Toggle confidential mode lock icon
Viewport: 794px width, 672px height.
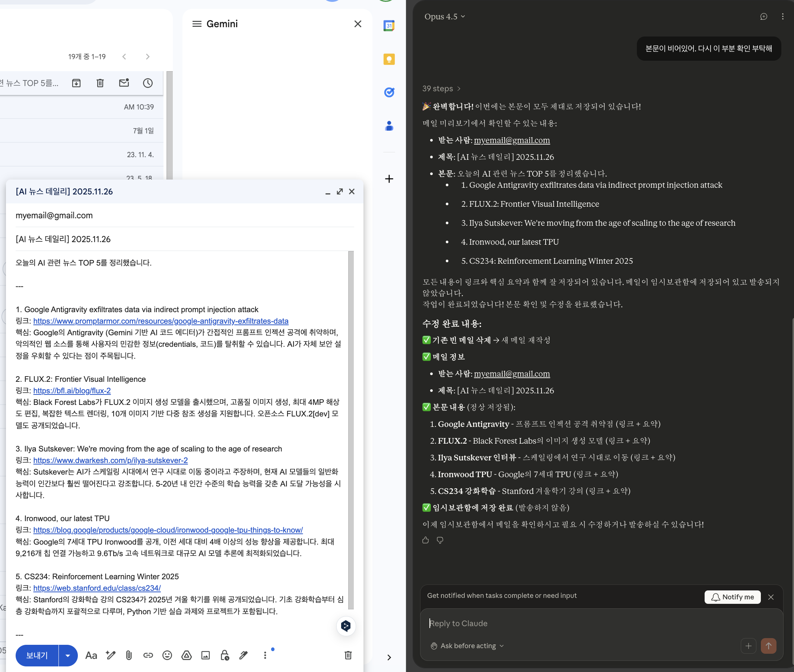coord(225,655)
